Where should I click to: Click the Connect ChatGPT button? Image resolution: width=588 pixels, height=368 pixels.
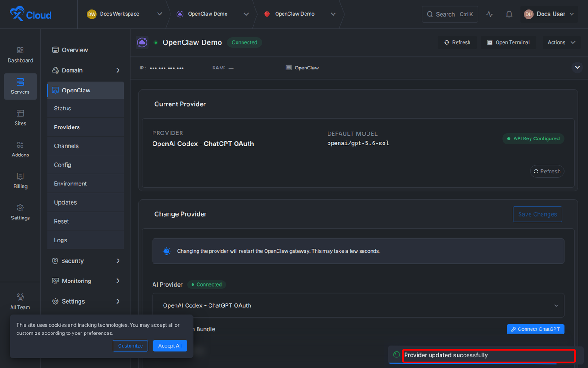point(535,329)
